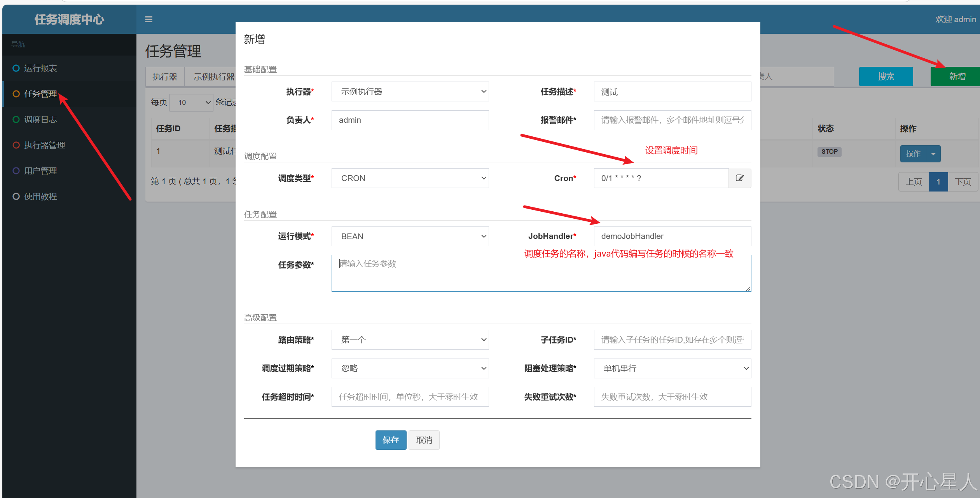
Task: Click the 用户管理 circle icon in sidebar
Action: 16,171
